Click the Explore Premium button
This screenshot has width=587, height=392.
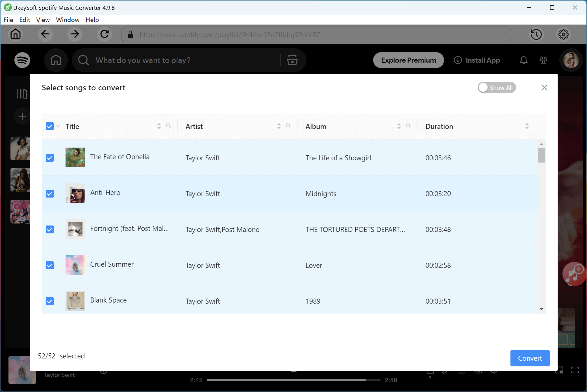click(408, 60)
